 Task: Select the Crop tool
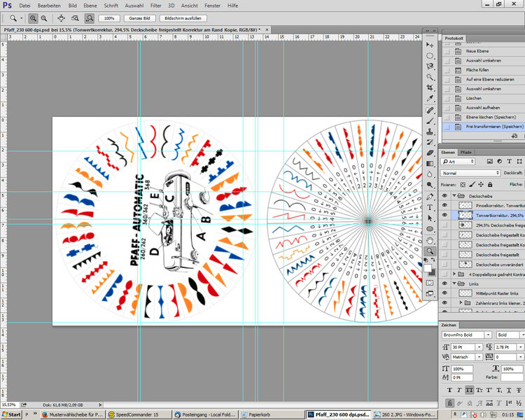point(430,87)
